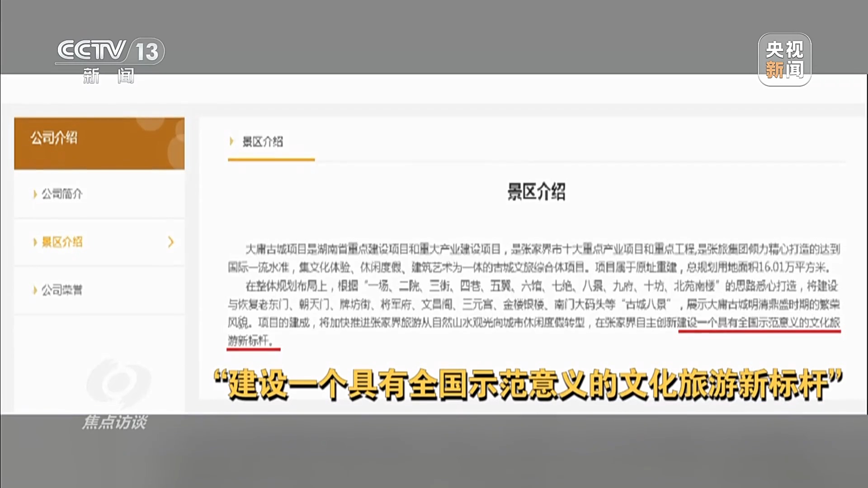Click arrow bullet before 公司荣誉
Screen dimensions: 868x488
35,290
